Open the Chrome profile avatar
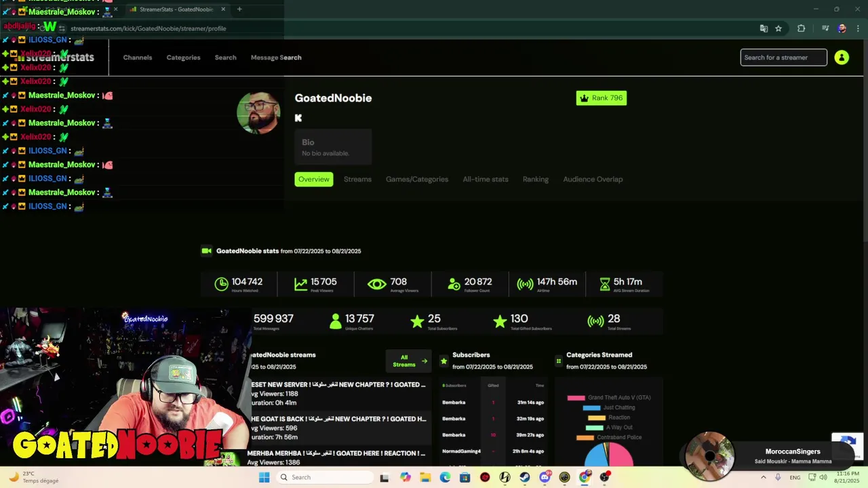 842,28
